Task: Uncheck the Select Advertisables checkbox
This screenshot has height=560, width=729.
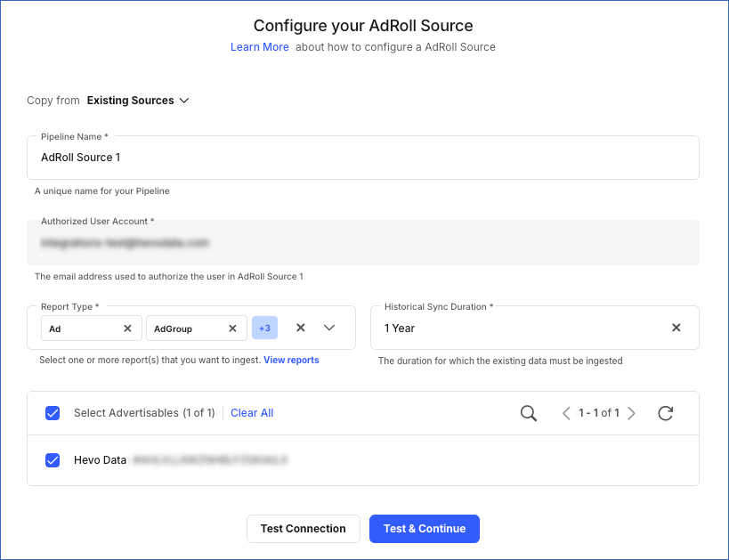Action: [x=53, y=412]
